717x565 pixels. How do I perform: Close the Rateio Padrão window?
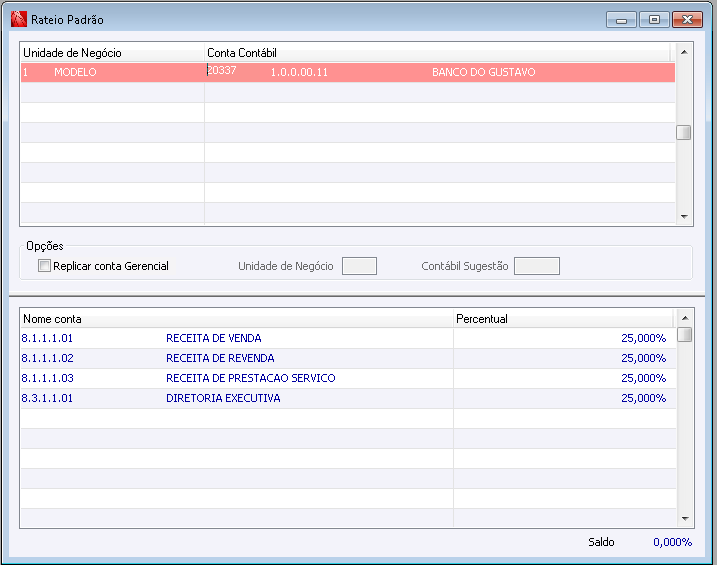pyautogui.click(x=687, y=20)
